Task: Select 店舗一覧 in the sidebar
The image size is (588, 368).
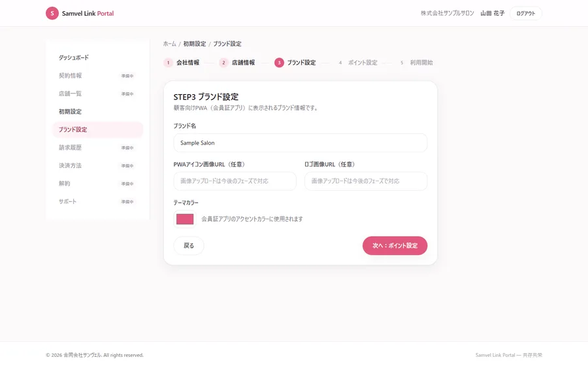Action: coord(97,93)
